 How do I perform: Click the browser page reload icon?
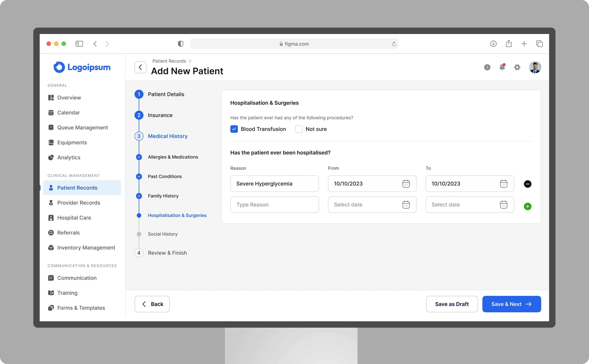[394, 44]
